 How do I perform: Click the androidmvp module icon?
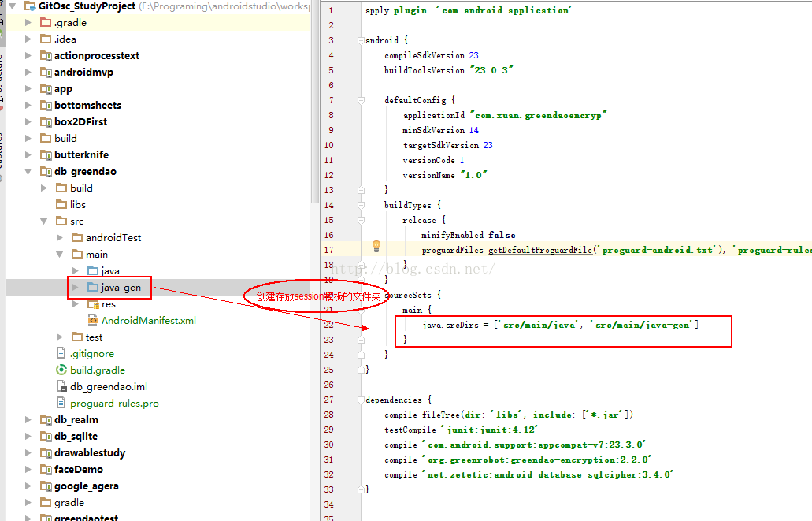(46, 73)
